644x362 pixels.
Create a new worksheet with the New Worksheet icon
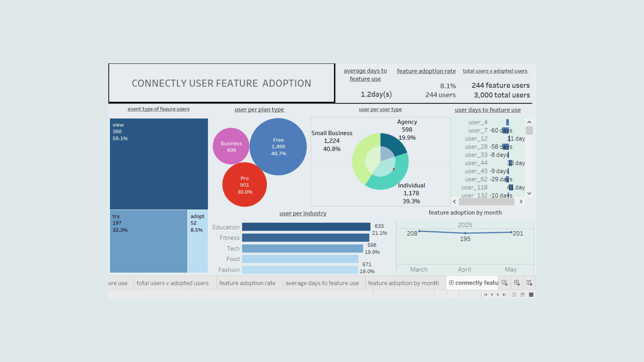[504, 283]
